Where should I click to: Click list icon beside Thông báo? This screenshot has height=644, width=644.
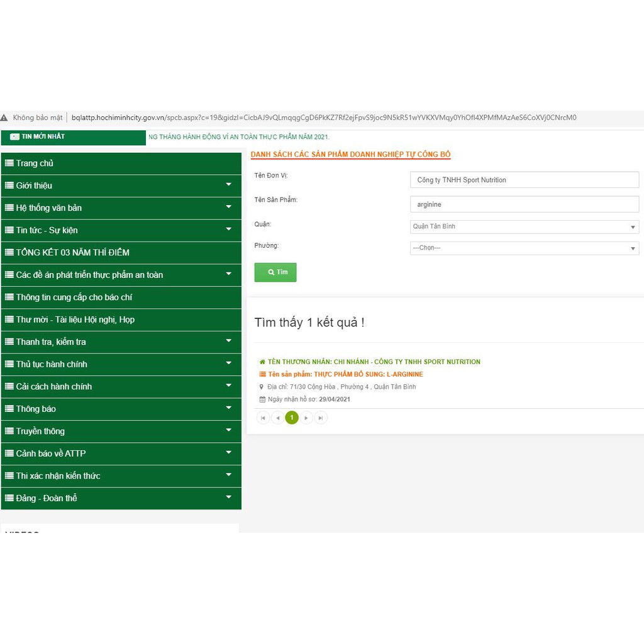point(9,409)
